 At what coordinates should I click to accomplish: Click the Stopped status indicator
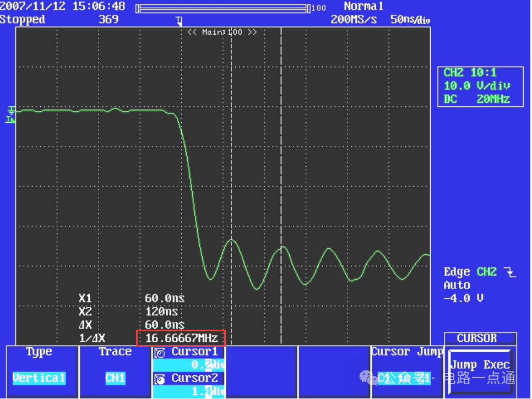click(23, 19)
